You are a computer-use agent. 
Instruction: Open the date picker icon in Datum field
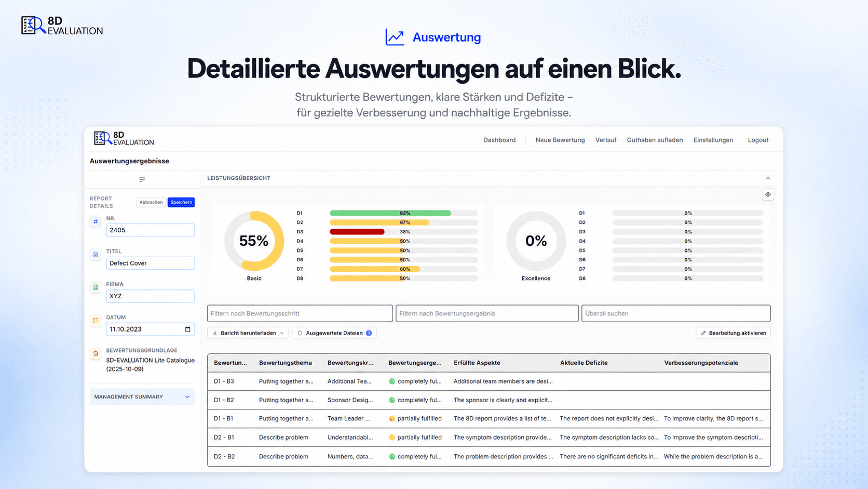[x=187, y=329]
